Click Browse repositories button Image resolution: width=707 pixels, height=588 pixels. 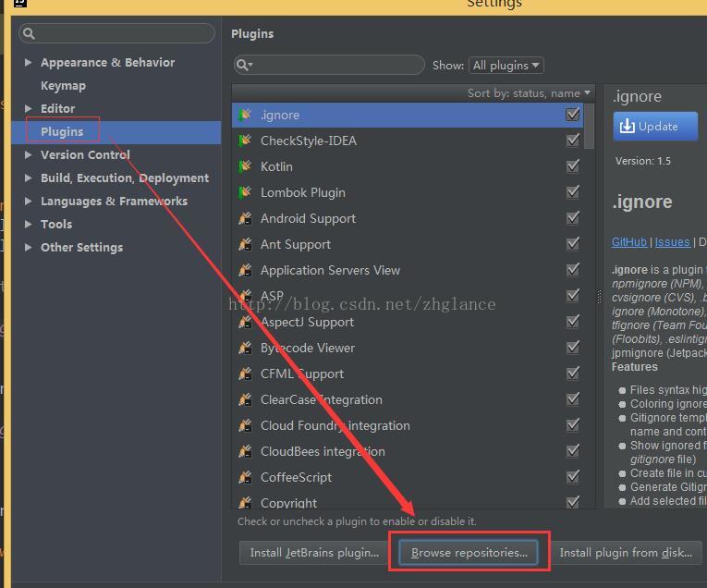(469, 552)
